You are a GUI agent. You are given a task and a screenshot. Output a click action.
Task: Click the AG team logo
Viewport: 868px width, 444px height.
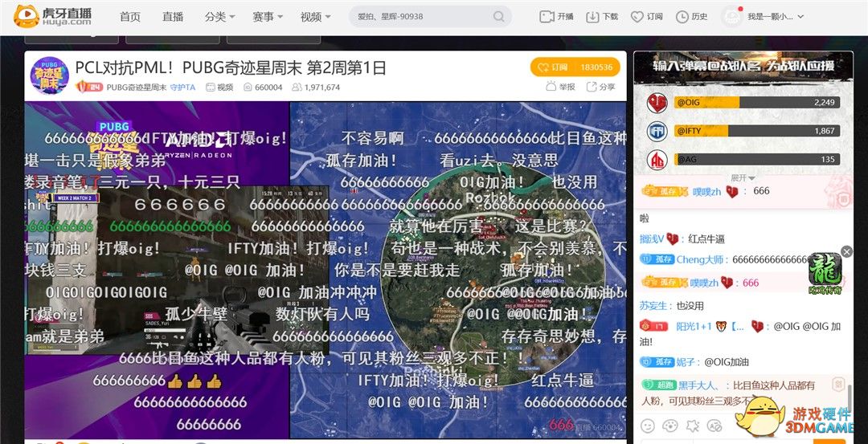[657, 160]
